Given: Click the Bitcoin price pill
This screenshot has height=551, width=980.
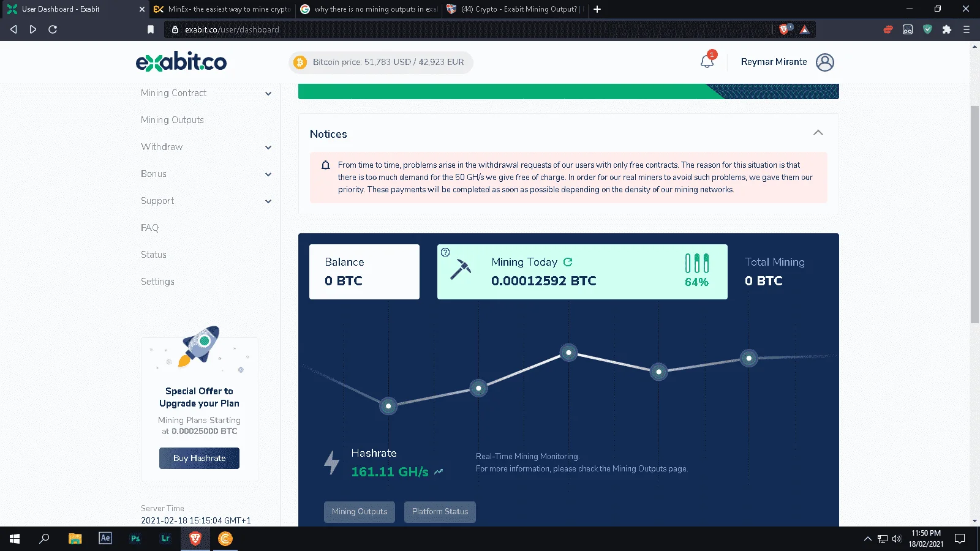Looking at the screenshot, I should [x=381, y=62].
